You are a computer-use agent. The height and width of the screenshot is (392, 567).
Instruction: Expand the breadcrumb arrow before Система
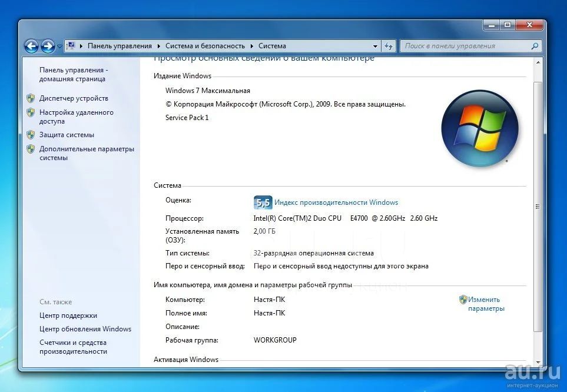pos(252,46)
